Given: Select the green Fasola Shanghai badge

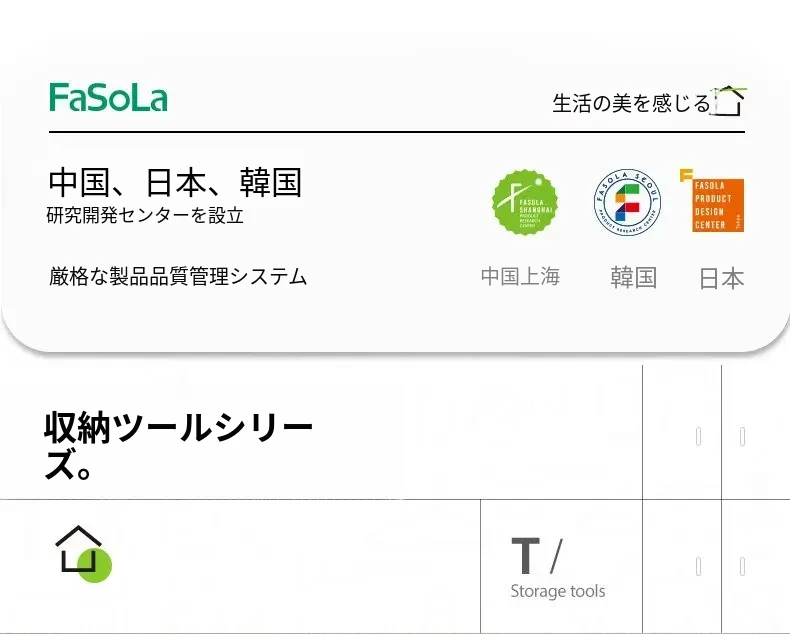Looking at the screenshot, I should (525, 203).
